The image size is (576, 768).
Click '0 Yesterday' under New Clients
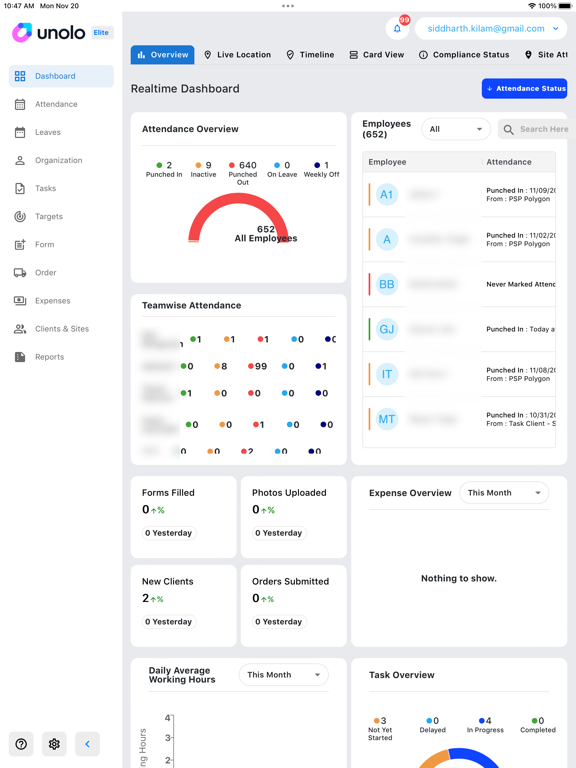click(x=169, y=622)
